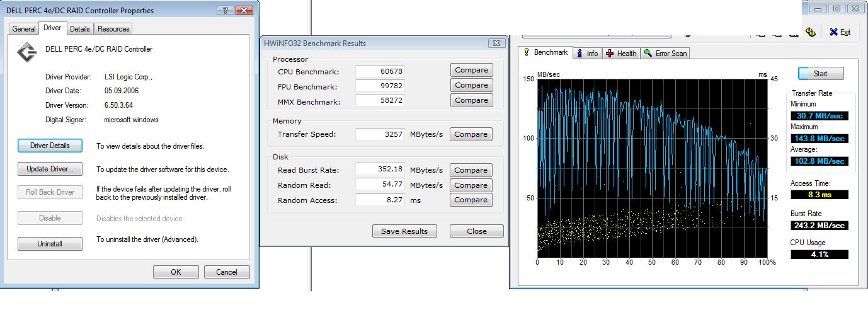Click the Read Burst Rate field 352.18
The image size is (868, 322).
tap(380, 170)
